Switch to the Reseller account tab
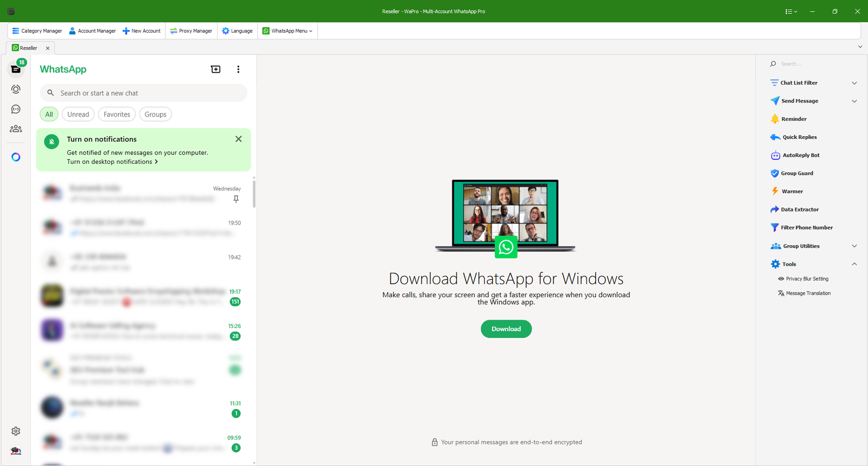The height and width of the screenshot is (466, 868). (28, 48)
